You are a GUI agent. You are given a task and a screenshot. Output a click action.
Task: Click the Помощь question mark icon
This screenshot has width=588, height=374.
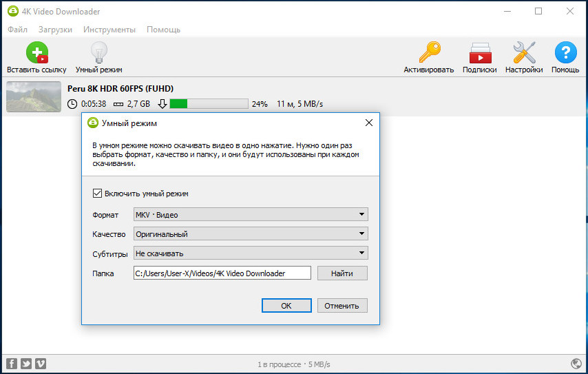pyautogui.click(x=565, y=52)
